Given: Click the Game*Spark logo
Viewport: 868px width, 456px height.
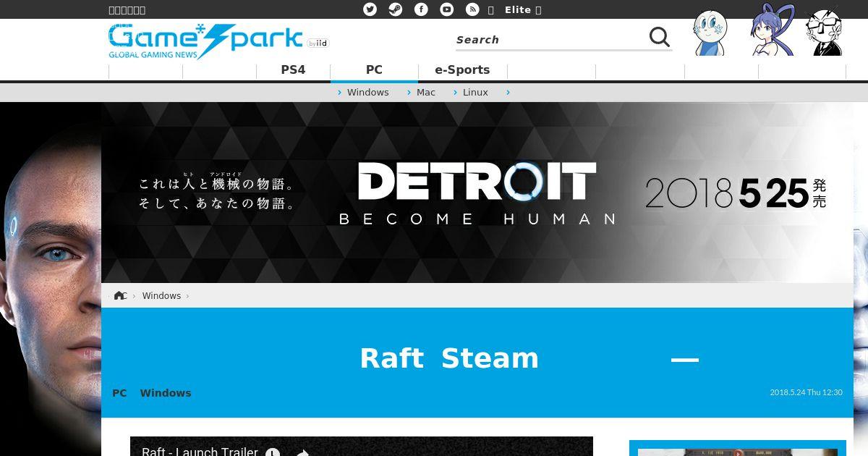Looking at the screenshot, I should coord(205,41).
